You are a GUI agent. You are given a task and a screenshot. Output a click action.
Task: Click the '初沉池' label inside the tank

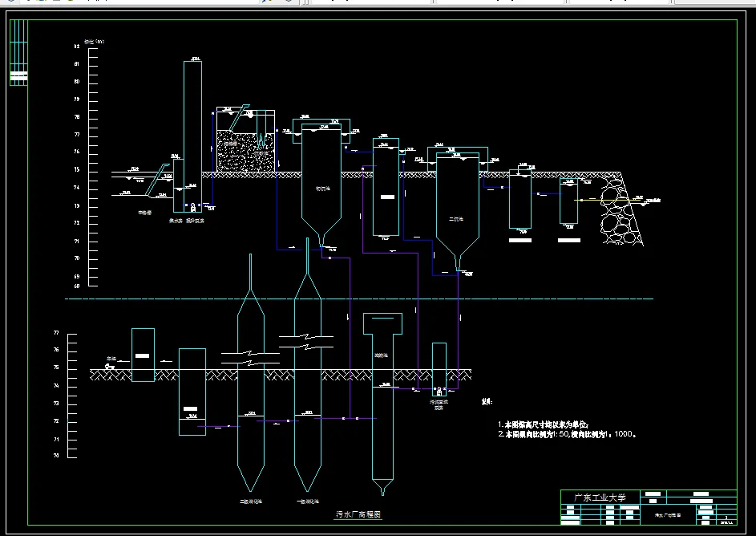tap(322, 189)
